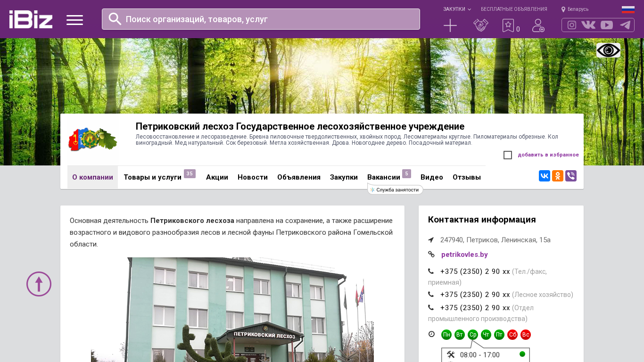Screen dimensions: 644x362
Task: Reveal the Отдел промышленного производства phone number
Action: (475, 308)
